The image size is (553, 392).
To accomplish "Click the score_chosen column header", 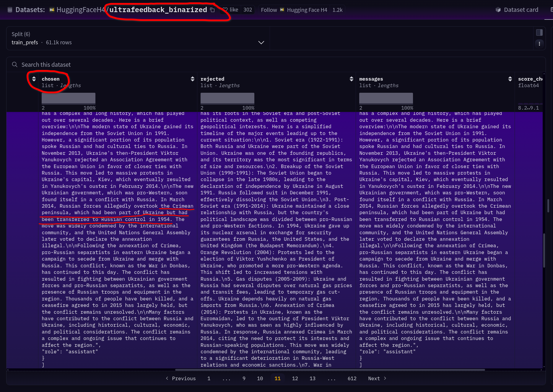I will pos(530,79).
